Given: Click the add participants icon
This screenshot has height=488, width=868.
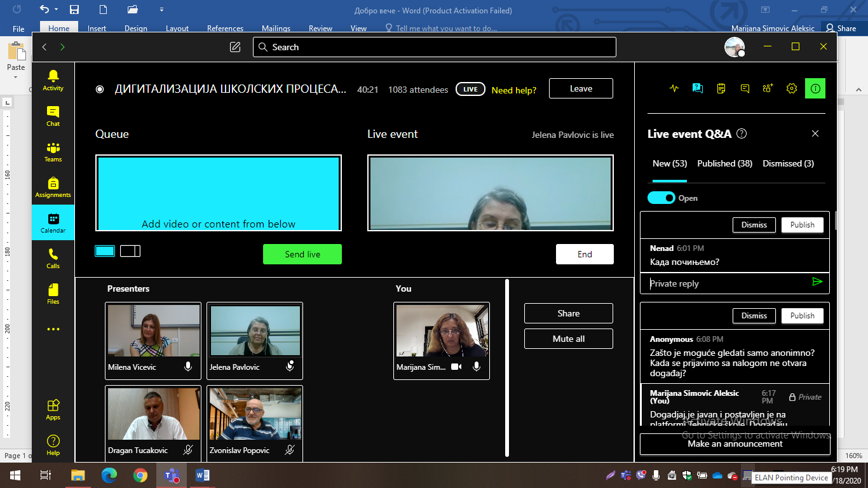Looking at the screenshot, I should pos(768,89).
